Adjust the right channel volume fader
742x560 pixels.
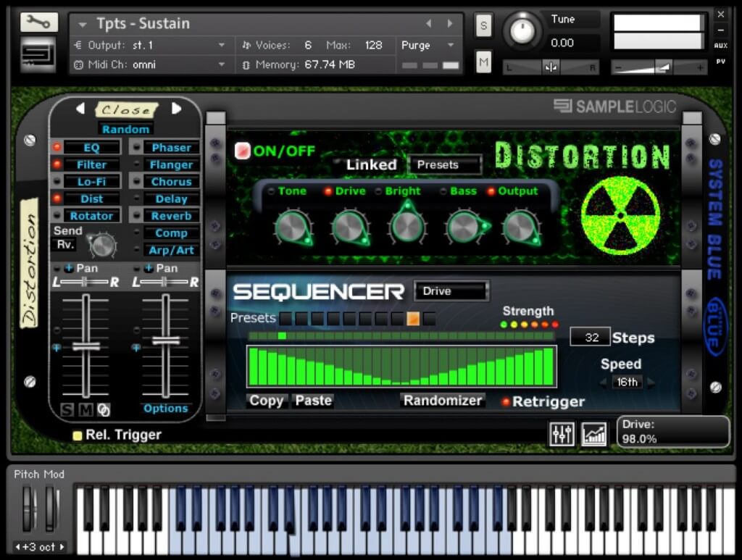click(x=166, y=340)
